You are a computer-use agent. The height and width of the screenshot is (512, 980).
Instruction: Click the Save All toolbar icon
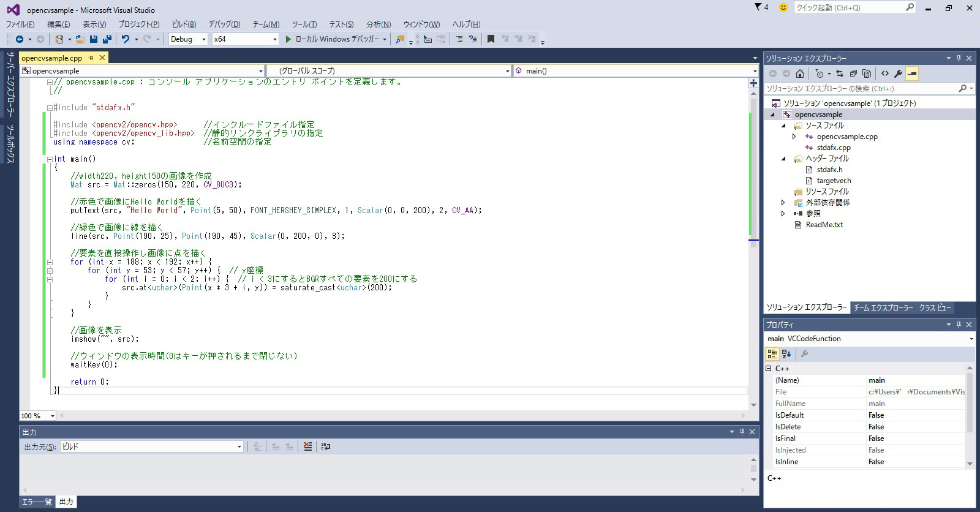click(x=107, y=39)
